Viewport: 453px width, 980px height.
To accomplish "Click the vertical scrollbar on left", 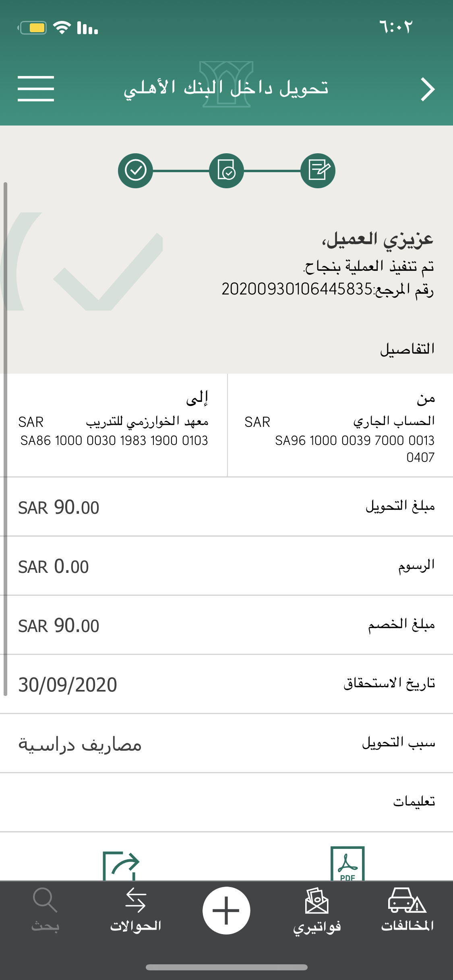I will 5,439.
